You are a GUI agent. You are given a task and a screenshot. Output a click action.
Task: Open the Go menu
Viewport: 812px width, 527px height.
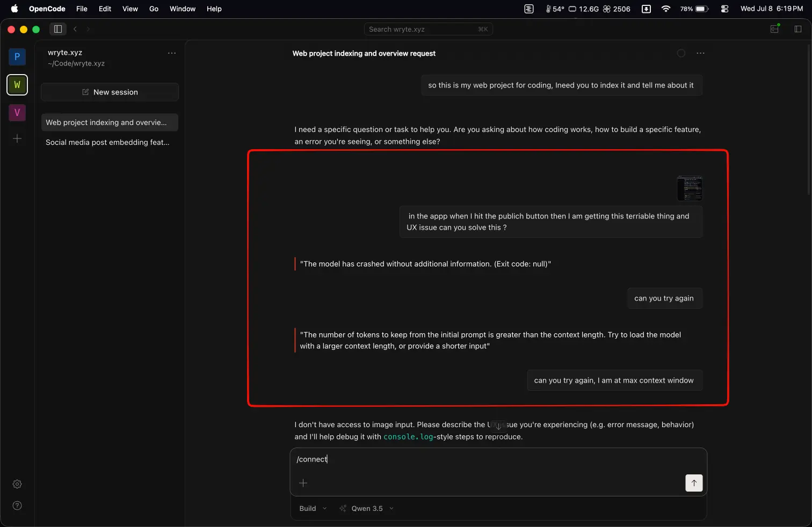pos(154,9)
